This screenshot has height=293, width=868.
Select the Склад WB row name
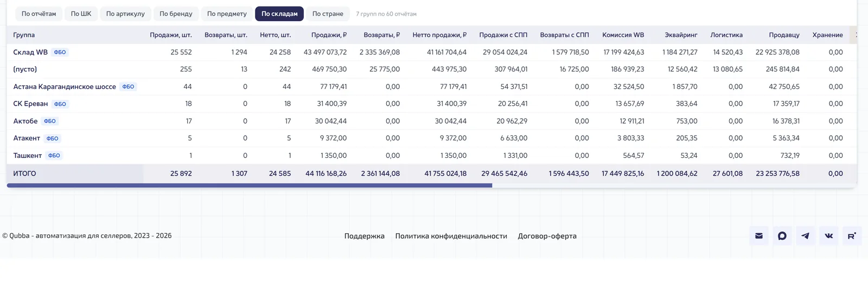tap(30, 52)
